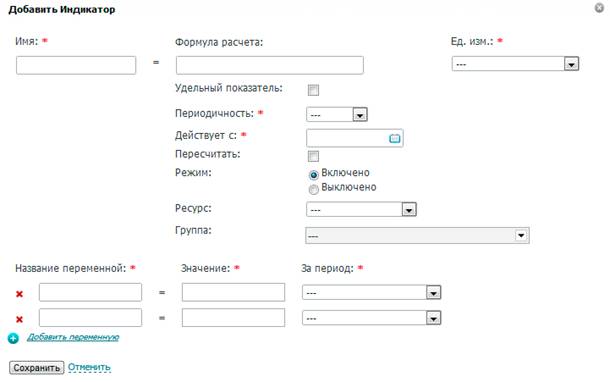Remove the second variable row
This screenshot has height=382, width=610.
click(x=19, y=319)
